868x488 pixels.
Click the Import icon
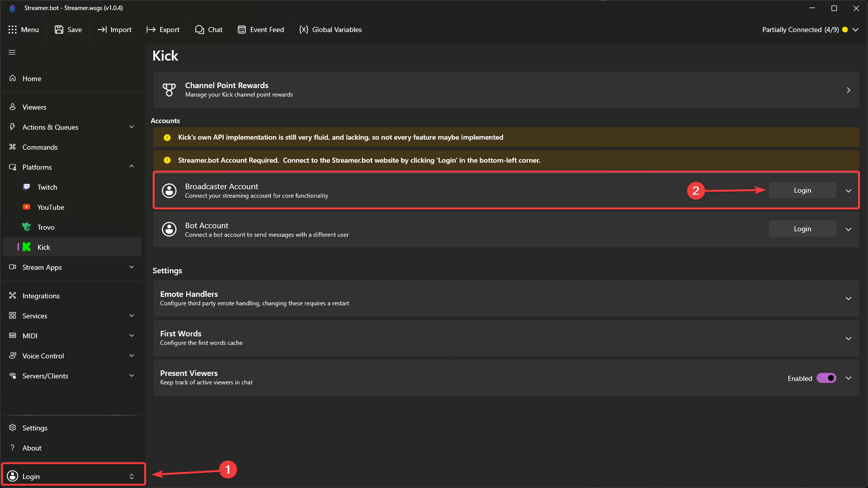102,30
